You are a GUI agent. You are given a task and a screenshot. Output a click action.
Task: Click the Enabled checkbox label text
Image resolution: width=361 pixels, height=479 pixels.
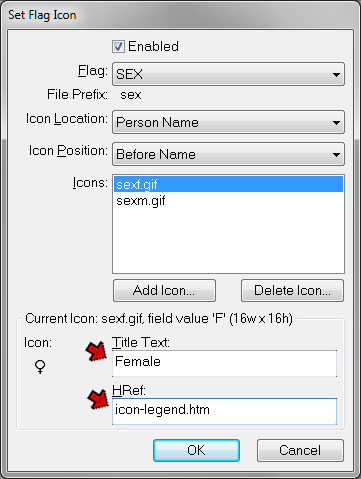[153, 46]
